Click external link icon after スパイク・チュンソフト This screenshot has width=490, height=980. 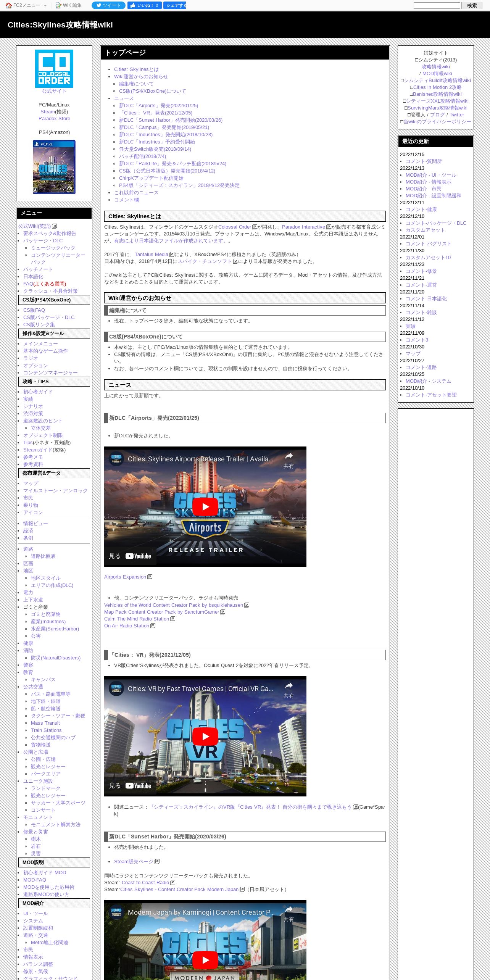(235, 261)
